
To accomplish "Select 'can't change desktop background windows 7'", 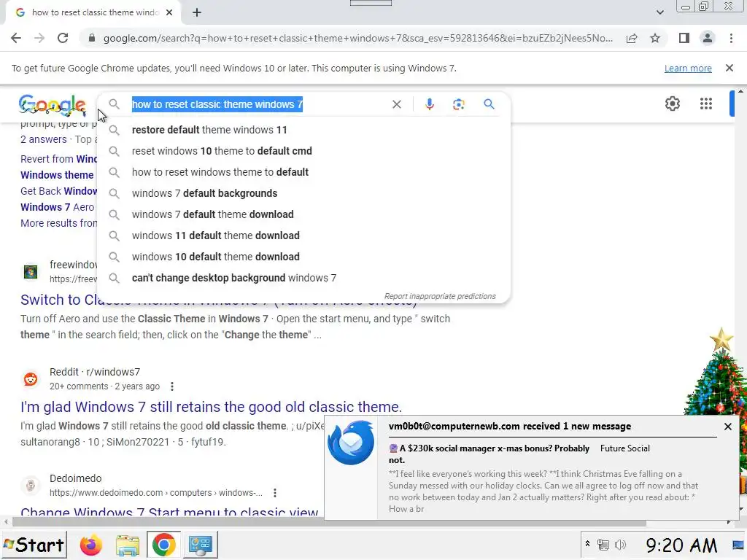I will 304,278.
